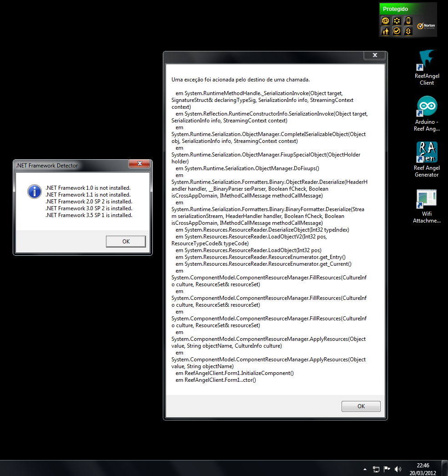Click ".NET Framework 3.0 SP 2 is installed." line
448x476 pixels.
pyautogui.click(x=89, y=208)
